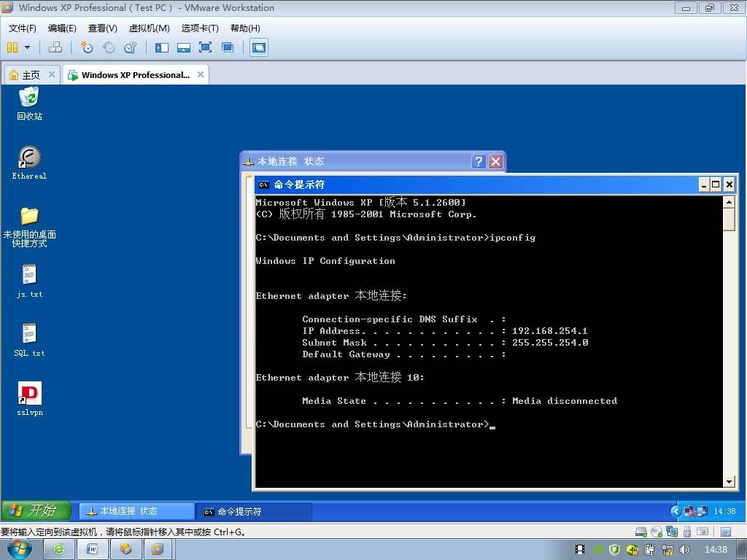Click the VMware hard disk status icon
The height and width of the screenshot is (560, 747).
click(641, 532)
